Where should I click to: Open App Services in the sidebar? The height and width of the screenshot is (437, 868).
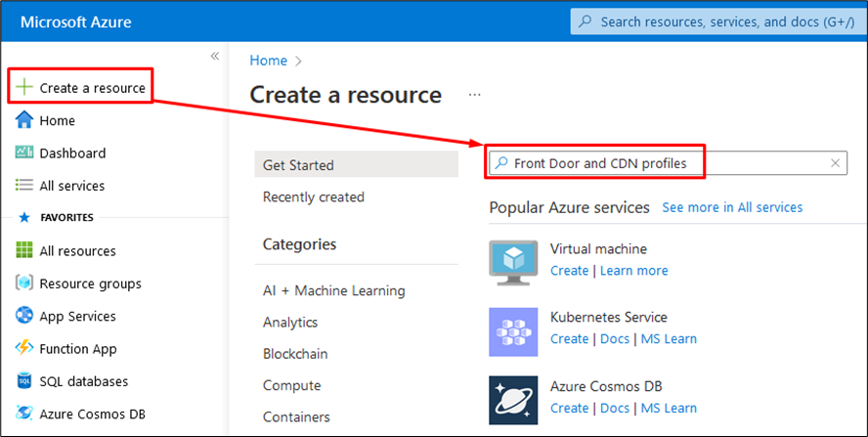pyautogui.click(x=77, y=316)
